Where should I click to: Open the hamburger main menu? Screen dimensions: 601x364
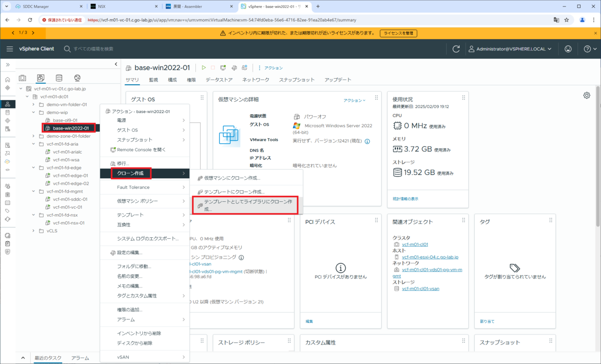[10, 49]
